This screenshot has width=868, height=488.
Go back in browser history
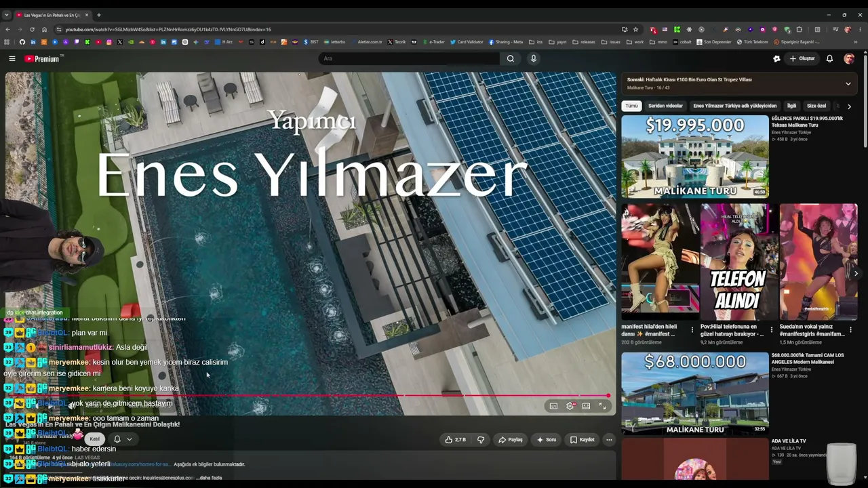(7, 30)
